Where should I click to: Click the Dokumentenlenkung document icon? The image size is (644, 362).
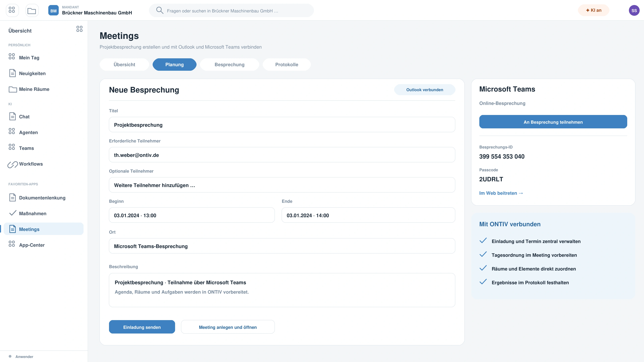click(12, 197)
